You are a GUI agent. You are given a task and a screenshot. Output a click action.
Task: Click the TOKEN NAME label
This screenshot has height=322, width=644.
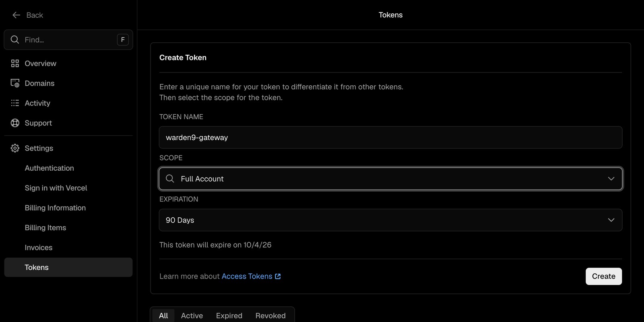[x=181, y=117]
